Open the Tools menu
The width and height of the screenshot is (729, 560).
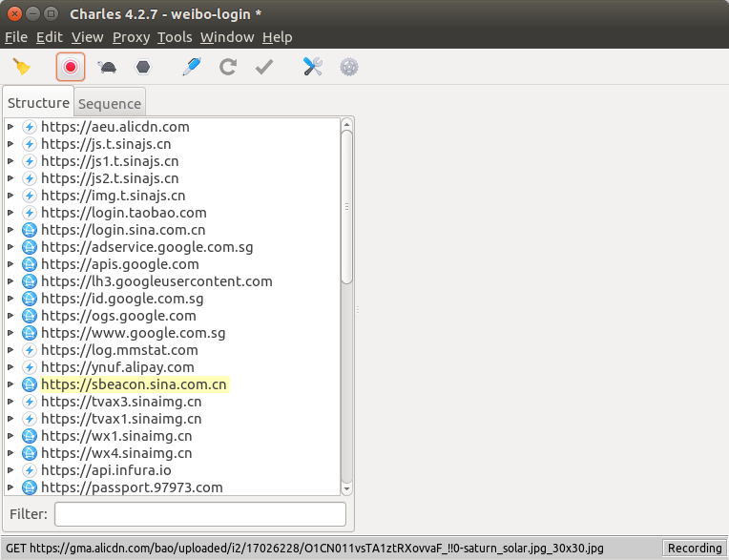click(x=175, y=37)
